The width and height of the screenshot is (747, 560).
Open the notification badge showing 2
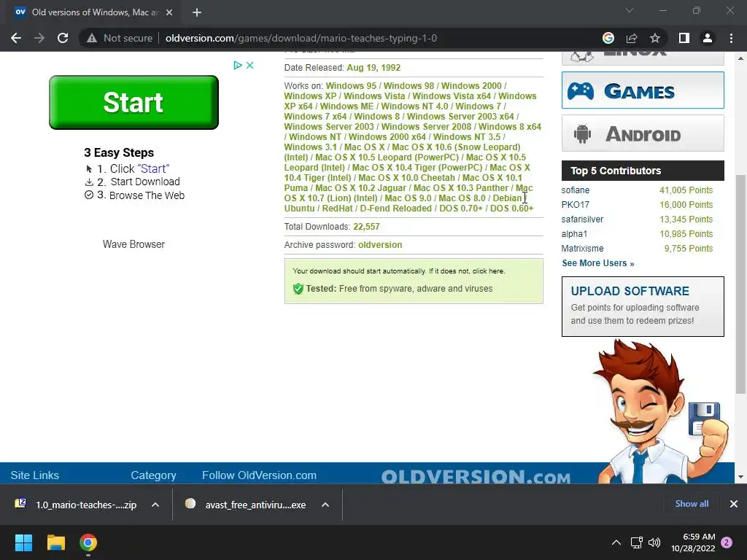[x=727, y=542]
